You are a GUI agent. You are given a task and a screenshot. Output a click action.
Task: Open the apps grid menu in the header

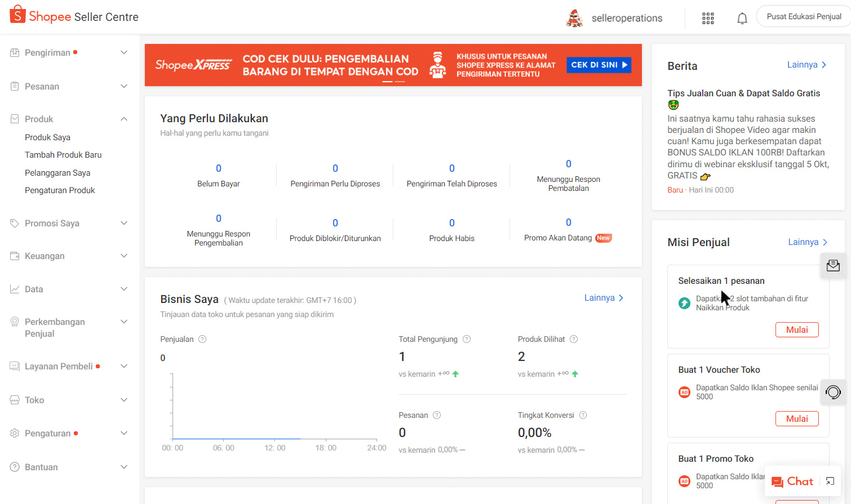click(707, 17)
